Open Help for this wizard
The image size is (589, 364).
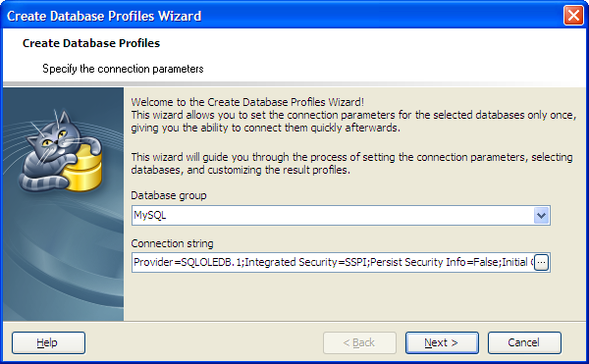pyautogui.click(x=48, y=342)
